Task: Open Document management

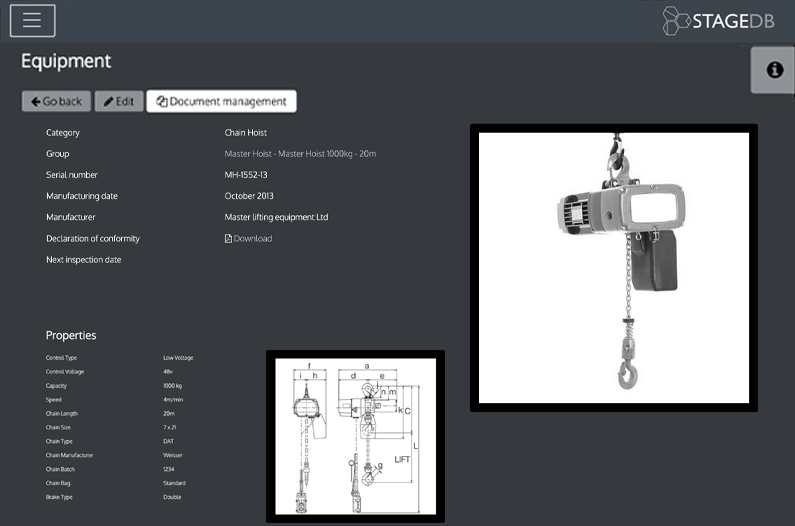Action: pos(222,101)
